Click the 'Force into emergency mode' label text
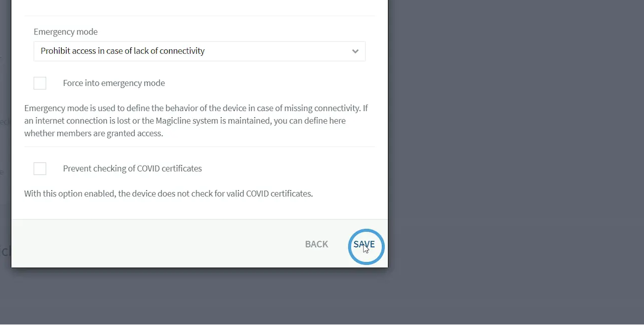The image size is (644, 325). [114, 83]
